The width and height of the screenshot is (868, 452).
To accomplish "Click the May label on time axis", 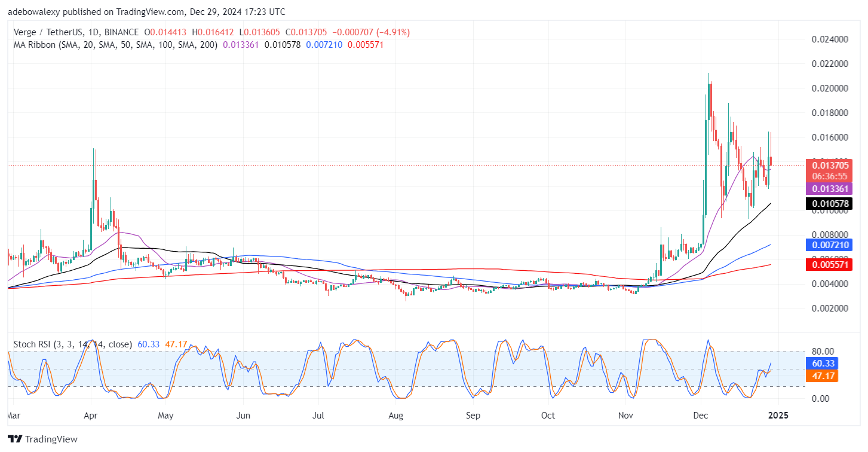I will click(x=166, y=414).
